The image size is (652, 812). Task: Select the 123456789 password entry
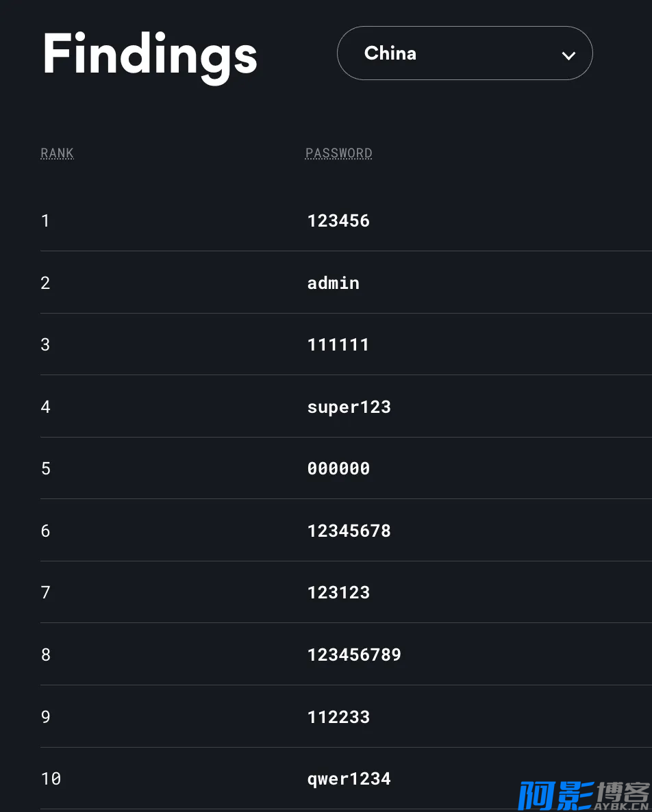pos(354,655)
